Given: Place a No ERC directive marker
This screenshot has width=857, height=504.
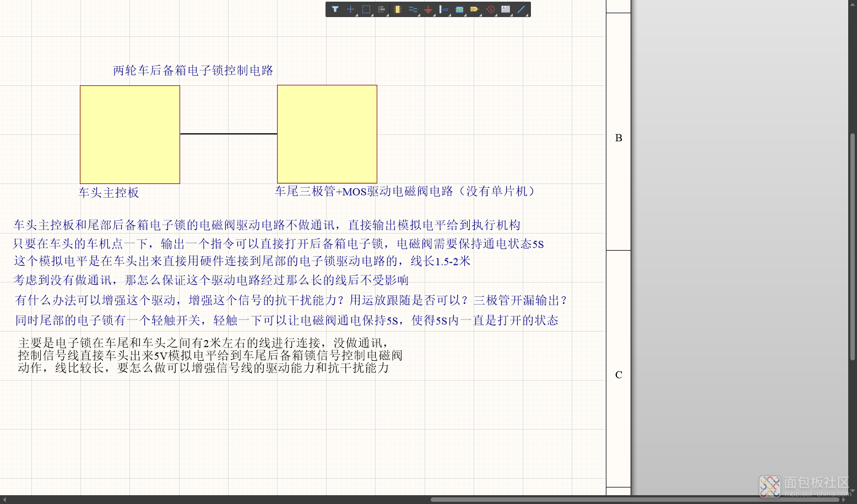Looking at the screenshot, I should (490, 9).
